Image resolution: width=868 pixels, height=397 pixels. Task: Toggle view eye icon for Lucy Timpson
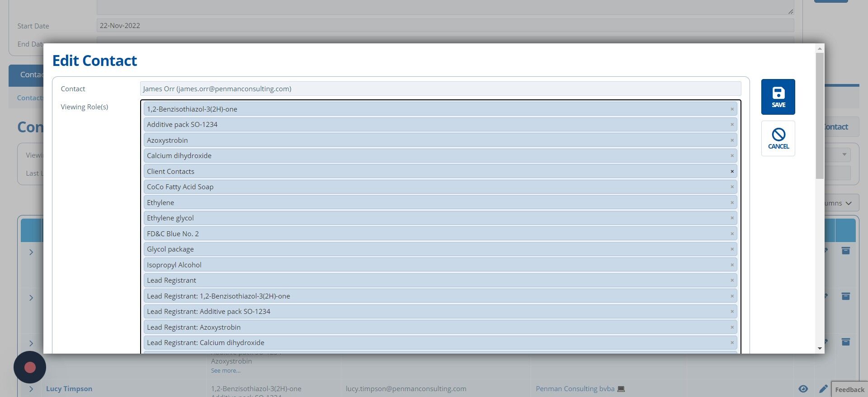pos(803,389)
